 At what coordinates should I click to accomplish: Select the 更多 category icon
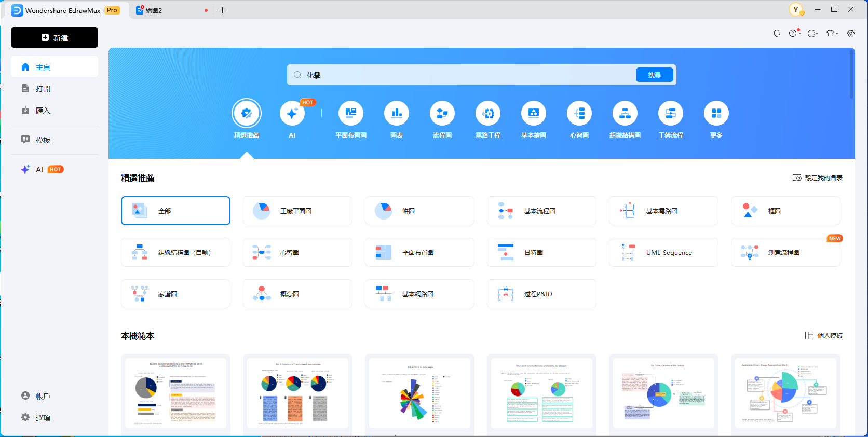[x=716, y=114]
